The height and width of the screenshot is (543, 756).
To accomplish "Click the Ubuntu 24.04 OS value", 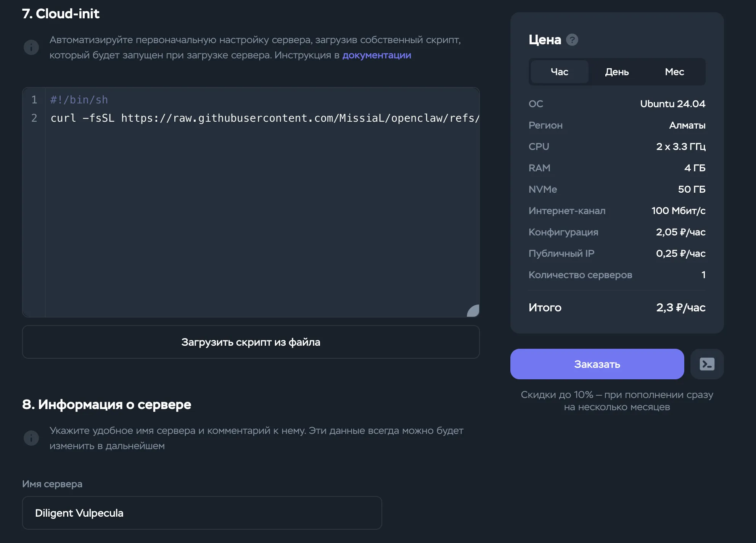I will (x=672, y=103).
